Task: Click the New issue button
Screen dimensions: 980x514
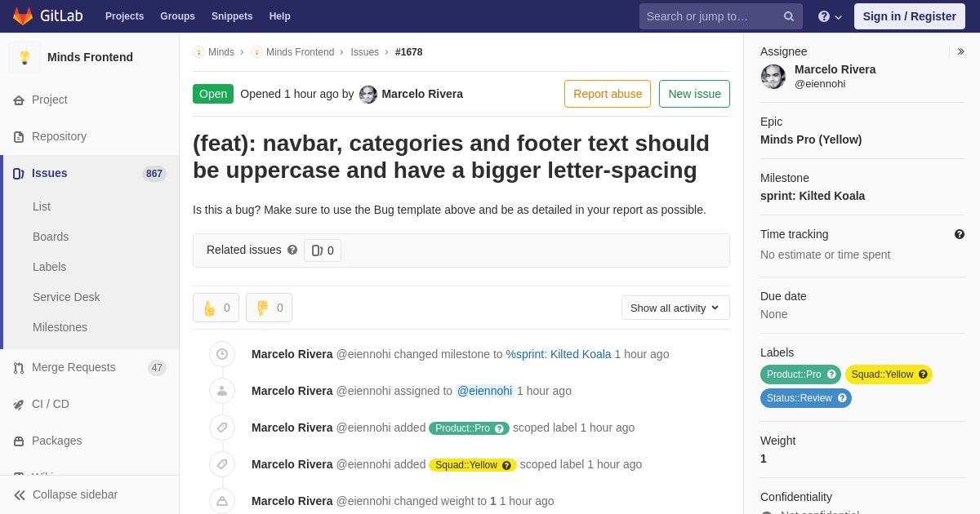Action: coord(694,94)
